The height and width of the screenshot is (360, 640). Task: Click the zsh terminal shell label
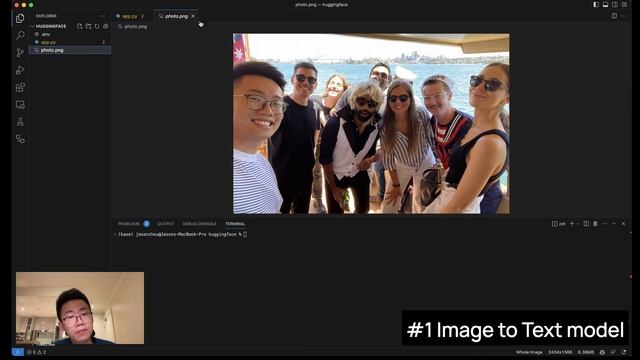559,224
